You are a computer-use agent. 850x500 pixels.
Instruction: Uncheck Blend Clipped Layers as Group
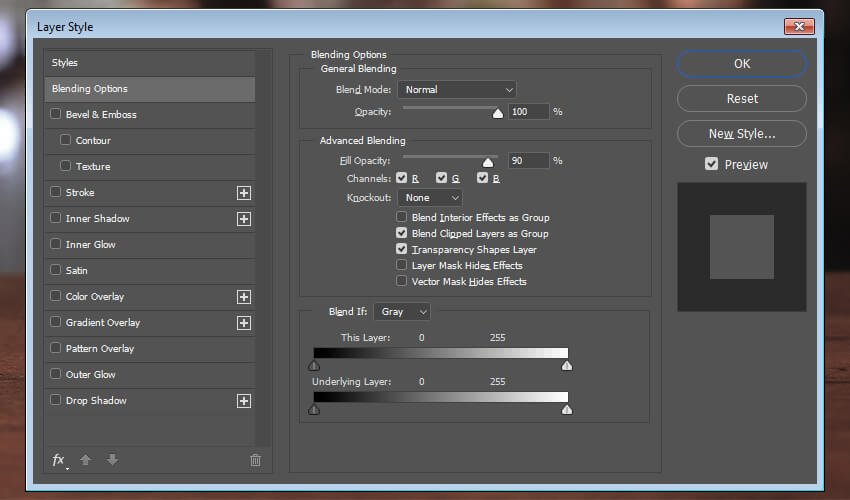coord(402,233)
